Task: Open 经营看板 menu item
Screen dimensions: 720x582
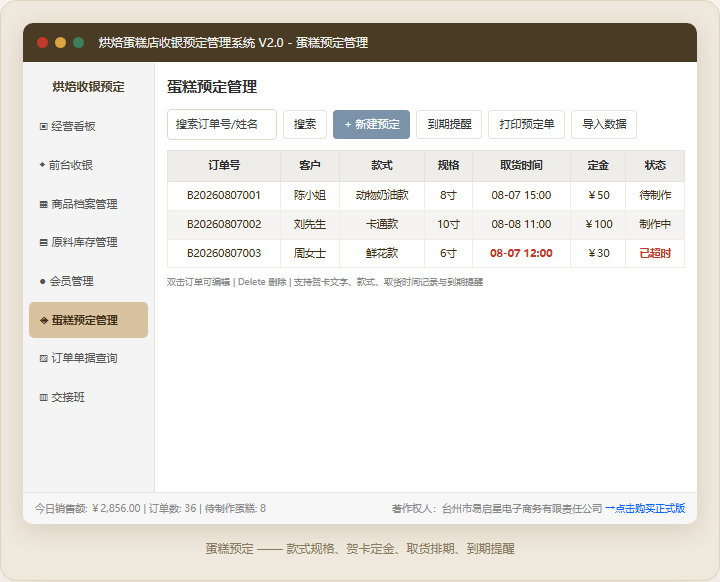Action: coord(88,126)
